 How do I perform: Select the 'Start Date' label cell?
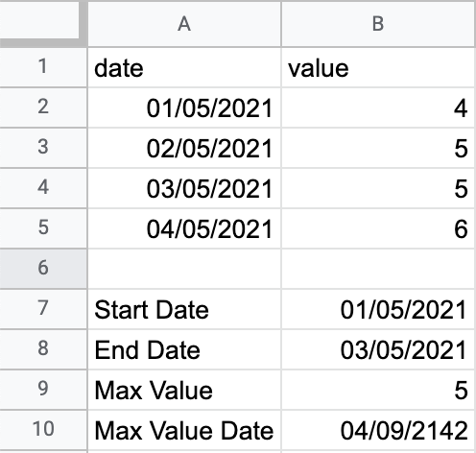click(184, 309)
